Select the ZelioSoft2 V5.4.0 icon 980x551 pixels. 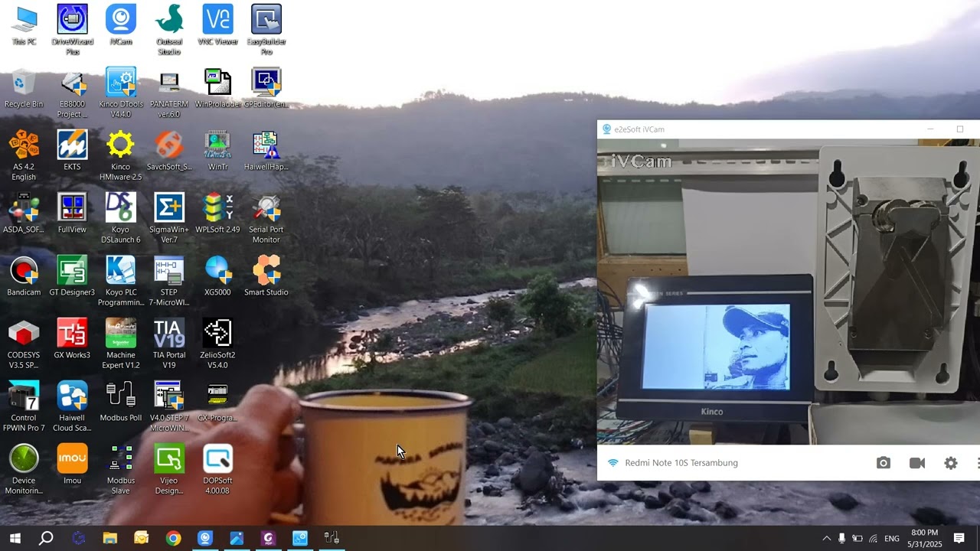(217, 344)
